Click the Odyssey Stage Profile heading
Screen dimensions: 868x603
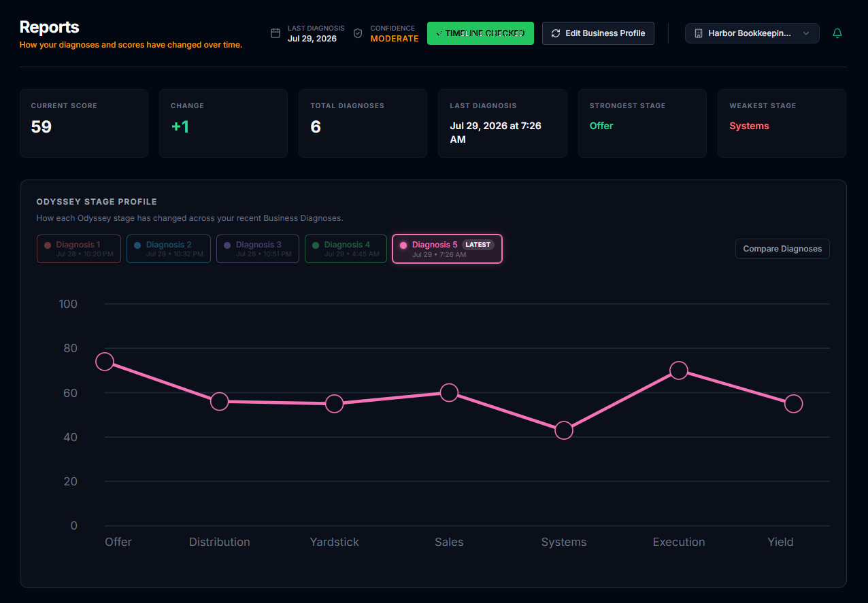pos(97,202)
